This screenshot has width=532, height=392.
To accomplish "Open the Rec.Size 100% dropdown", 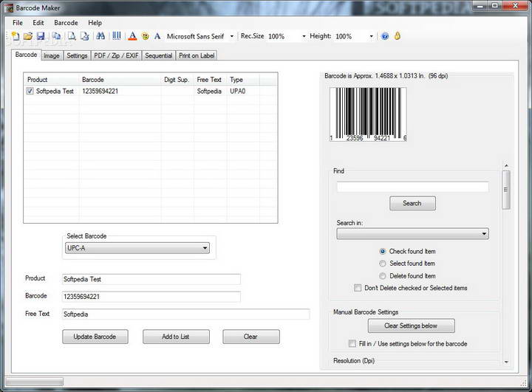I will click(304, 36).
